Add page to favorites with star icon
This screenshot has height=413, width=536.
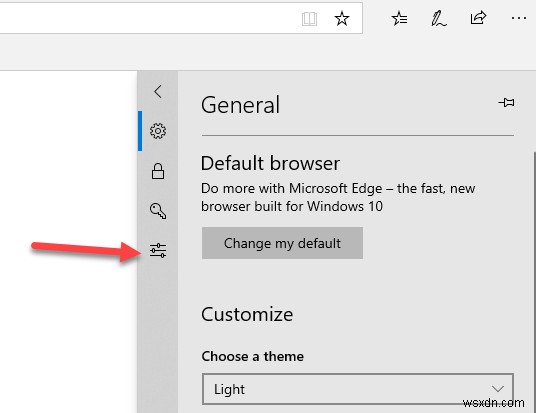coord(341,18)
